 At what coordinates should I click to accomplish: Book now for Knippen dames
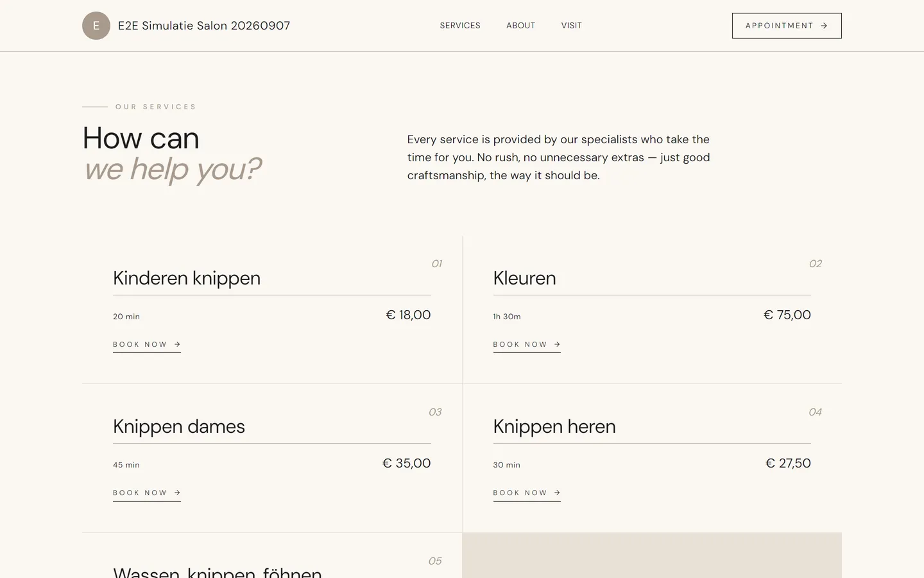pos(147,493)
